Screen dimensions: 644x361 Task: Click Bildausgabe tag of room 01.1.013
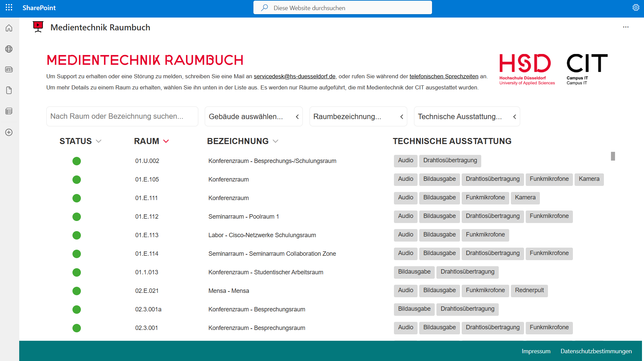(x=414, y=272)
